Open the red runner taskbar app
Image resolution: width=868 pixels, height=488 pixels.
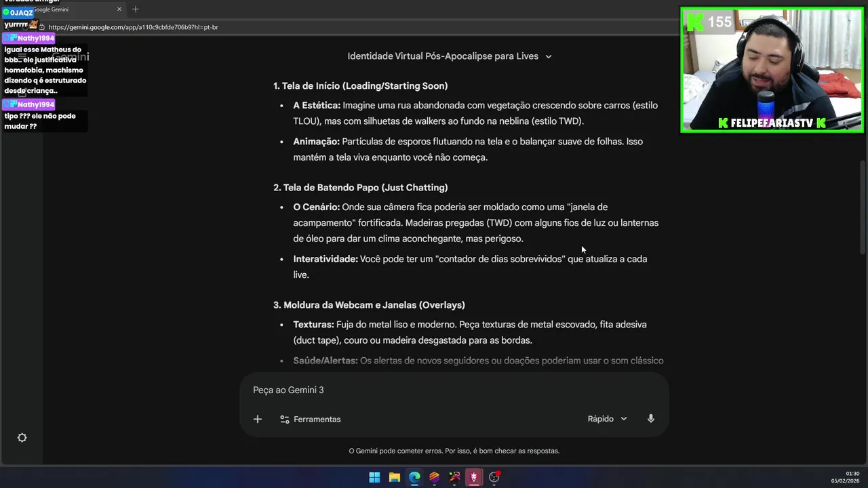[454, 477]
